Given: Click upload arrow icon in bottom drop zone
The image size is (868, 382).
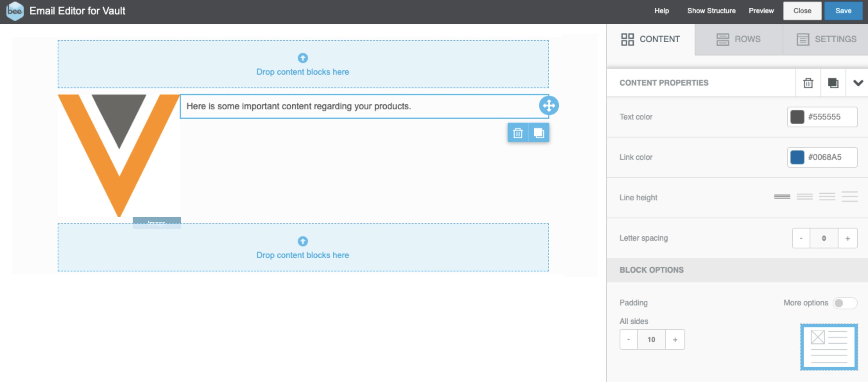Looking at the screenshot, I should (x=303, y=241).
